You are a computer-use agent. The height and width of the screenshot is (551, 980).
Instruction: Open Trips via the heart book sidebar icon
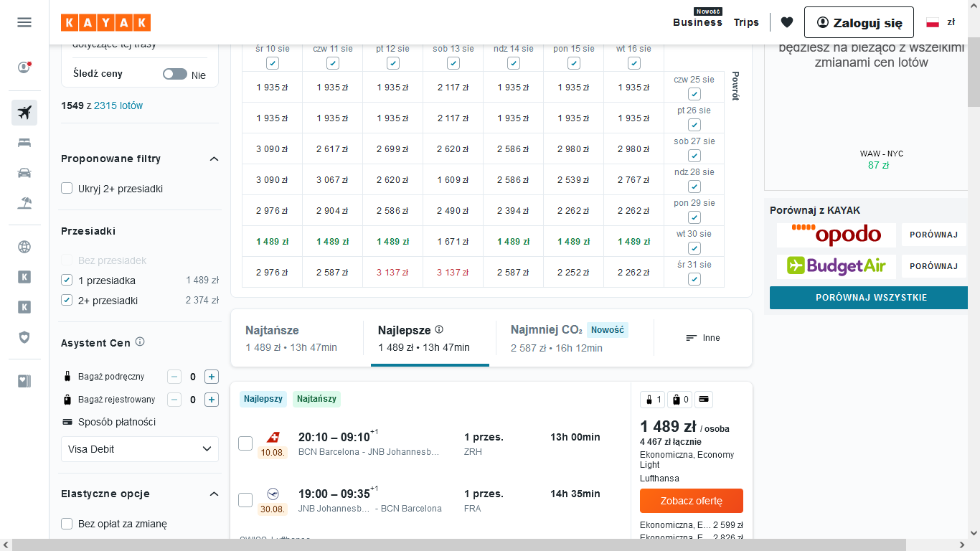(x=24, y=381)
